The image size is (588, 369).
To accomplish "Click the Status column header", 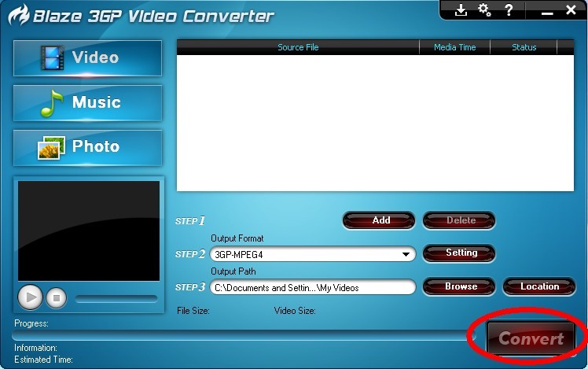I will (524, 47).
